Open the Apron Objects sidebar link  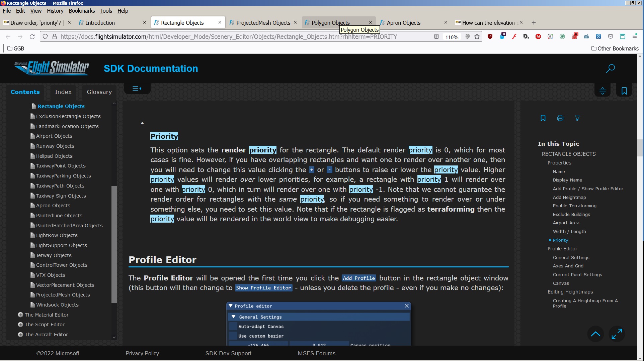click(x=53, y=206)
